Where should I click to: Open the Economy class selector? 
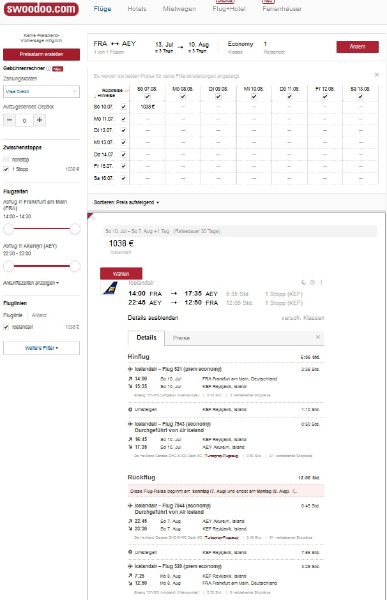pos(240,44)
